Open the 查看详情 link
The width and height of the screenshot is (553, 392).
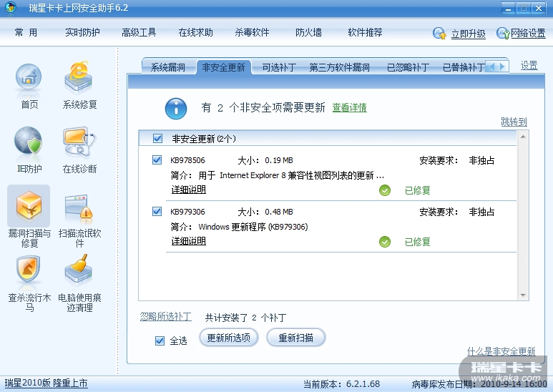point(350,107)
